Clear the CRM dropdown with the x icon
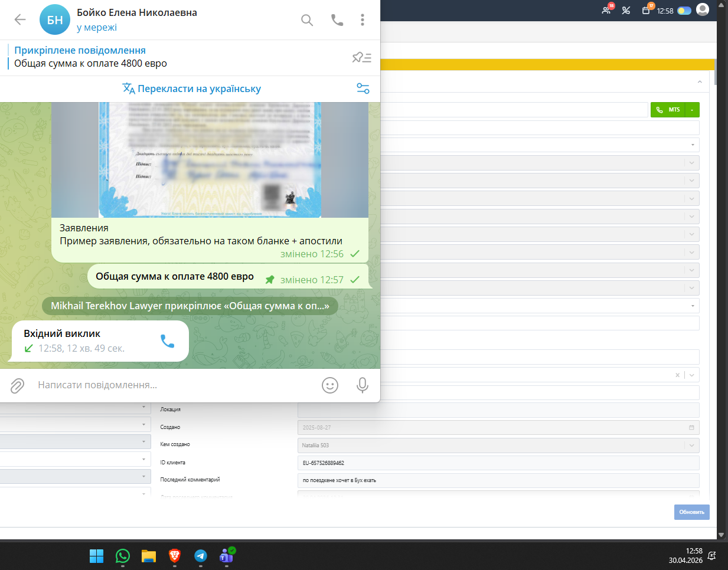 point(677,375)
